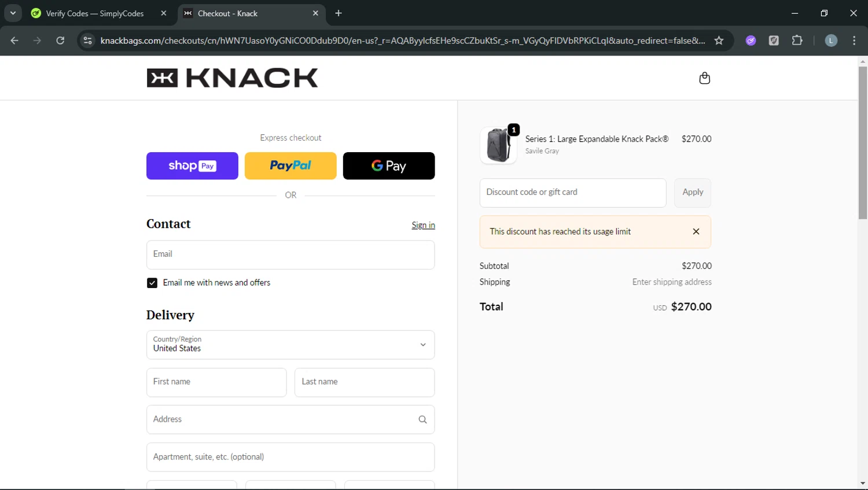Screen dimensions: 868x490
Task: Open the Chrome profile avatar
Action: coord(831,40)
